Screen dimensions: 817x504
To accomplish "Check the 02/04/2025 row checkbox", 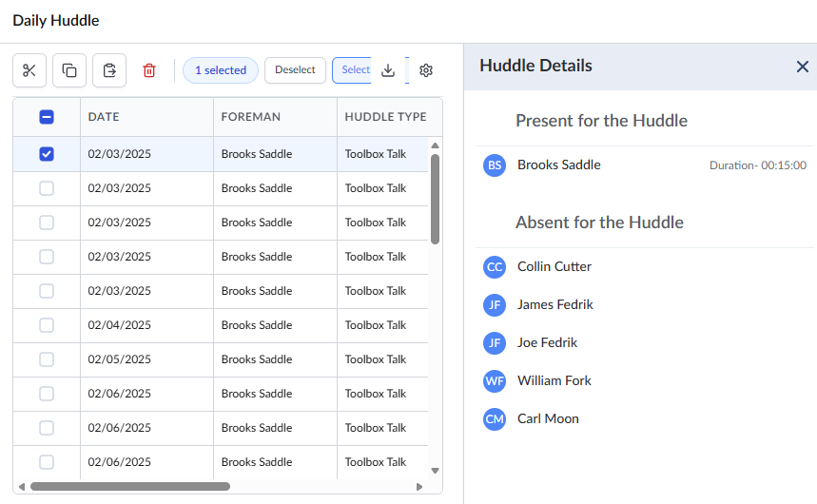I will pos(47,325).
